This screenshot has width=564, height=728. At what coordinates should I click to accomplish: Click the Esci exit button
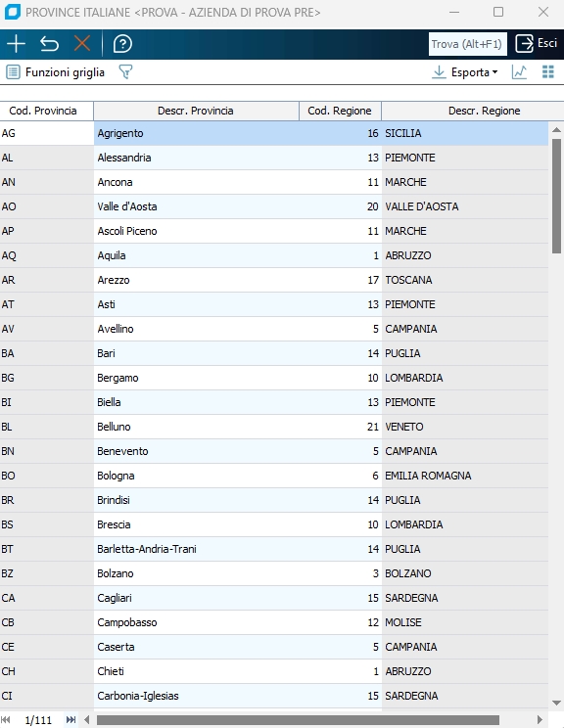[x=537, y=44]
